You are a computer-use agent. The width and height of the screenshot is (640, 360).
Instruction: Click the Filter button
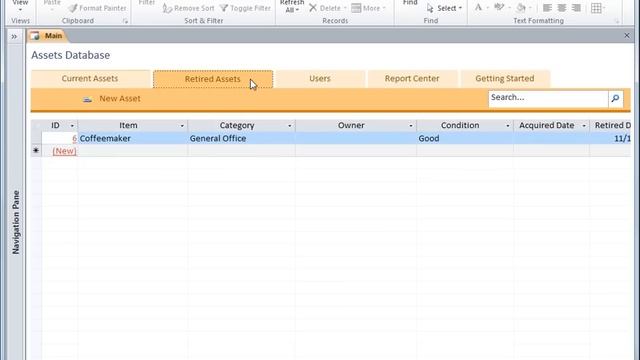point(147,3)
